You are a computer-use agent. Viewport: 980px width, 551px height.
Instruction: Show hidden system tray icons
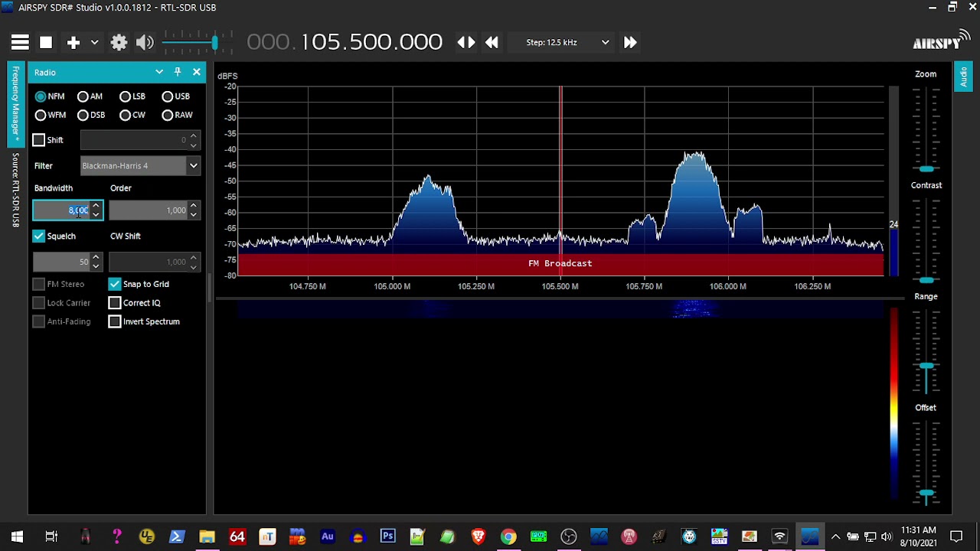coord(835,536)
